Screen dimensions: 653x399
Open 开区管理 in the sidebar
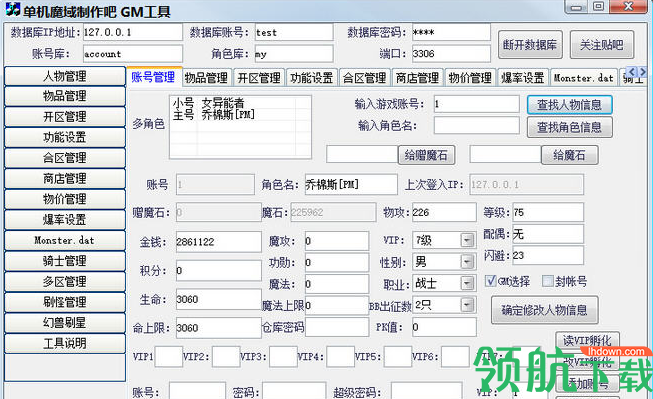pyautogui.click(x=65, y=117)
